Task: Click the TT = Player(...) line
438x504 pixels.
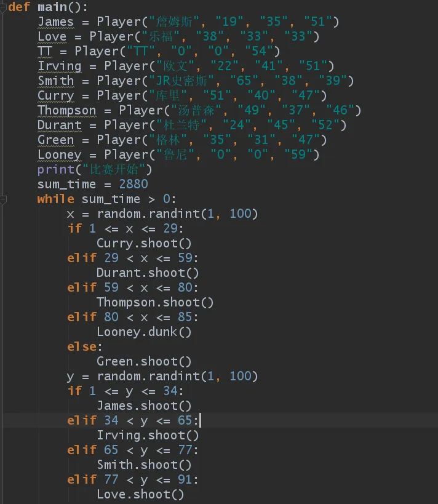Action: pyautogui.click(x=159, y=52)
